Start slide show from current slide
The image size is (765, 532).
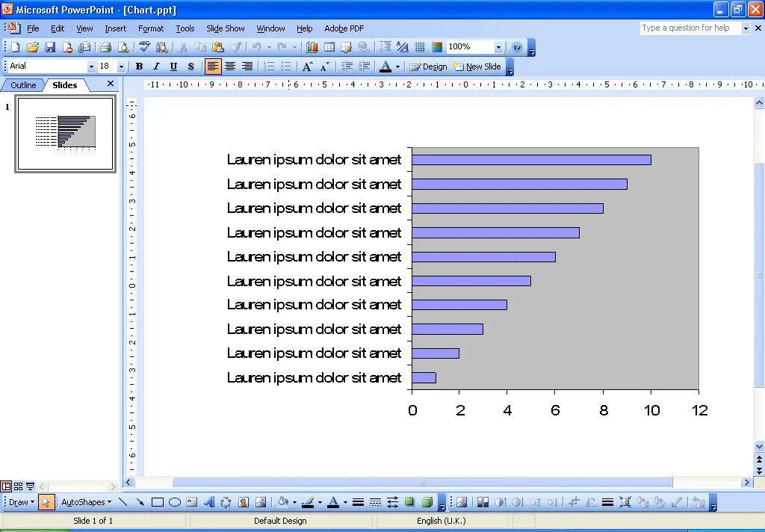point(30,486)
